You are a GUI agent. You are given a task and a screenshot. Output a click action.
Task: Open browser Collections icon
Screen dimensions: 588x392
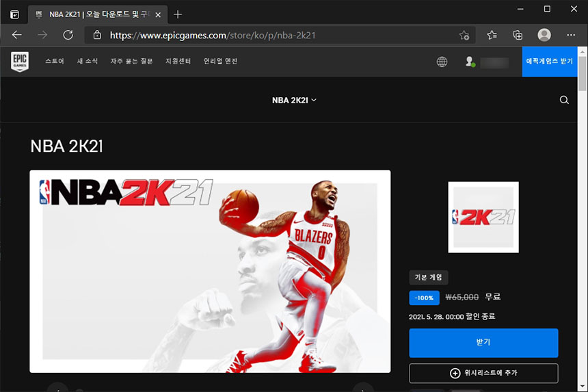[518, 36]
